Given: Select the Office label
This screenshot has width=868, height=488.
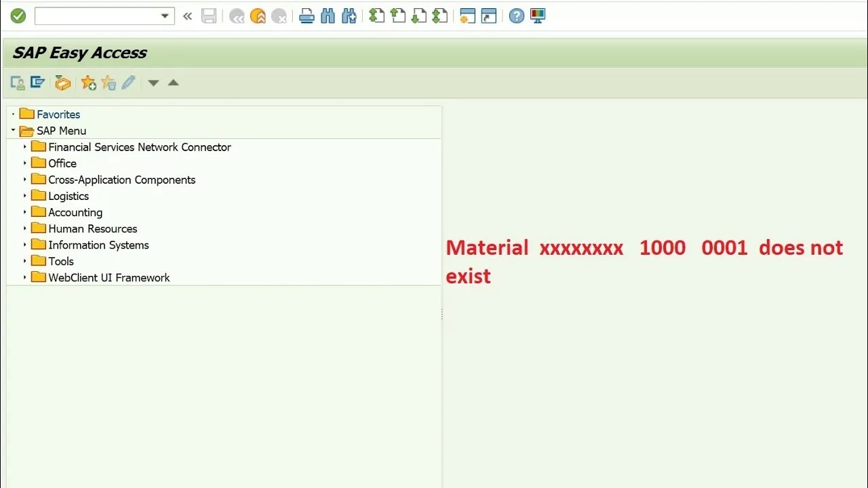Looking at the screenshot, I should (62, 163).
